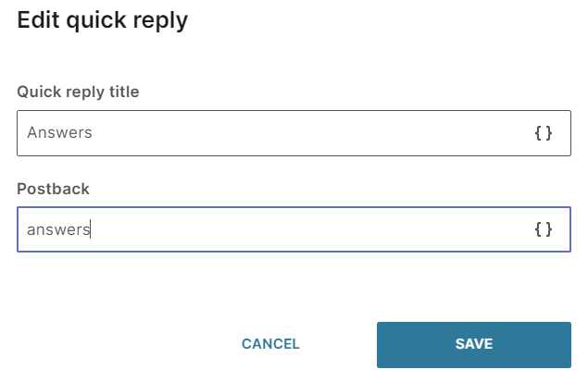
Task: Click the curly braces icon in Postback field
Action: click(x=544, y=229)
